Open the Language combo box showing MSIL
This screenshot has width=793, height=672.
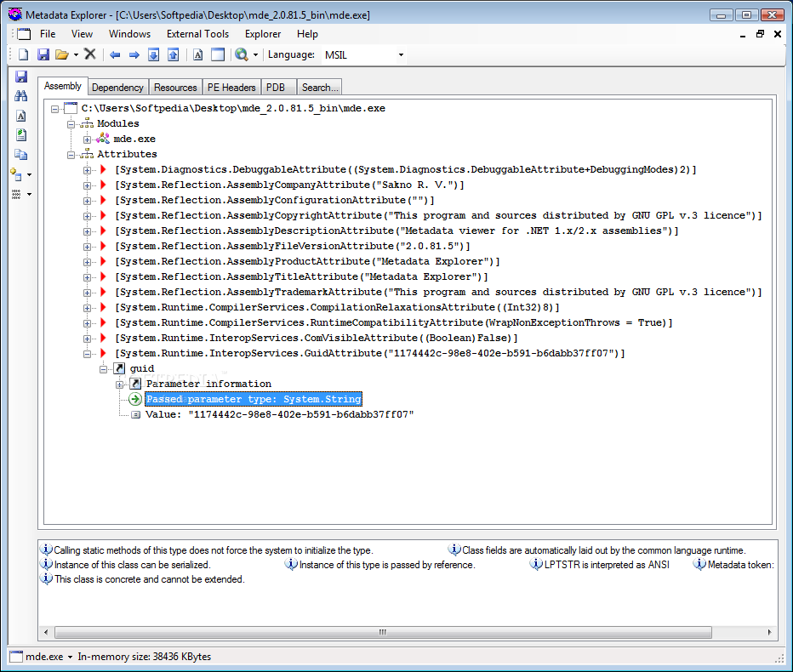tap(363, 54)
